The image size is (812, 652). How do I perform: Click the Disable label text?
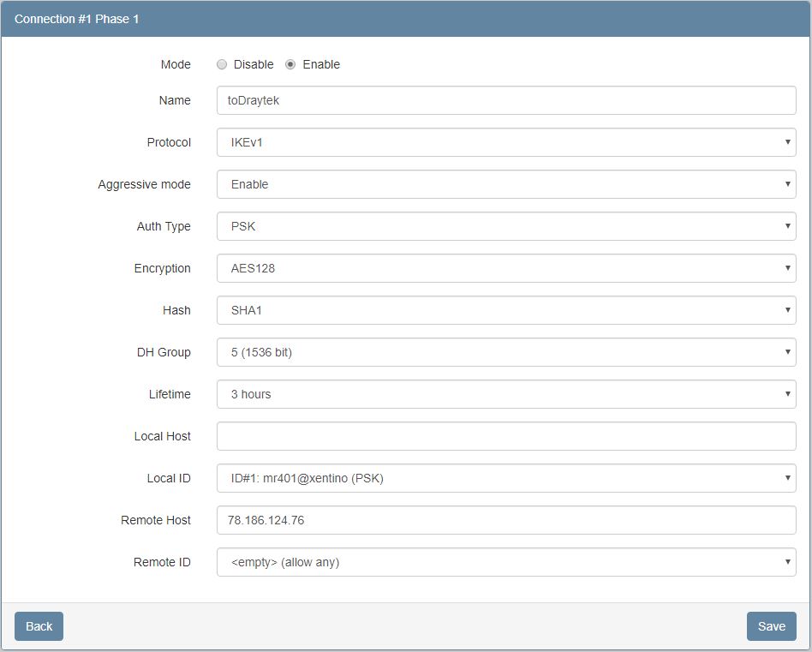pos(254,64)
